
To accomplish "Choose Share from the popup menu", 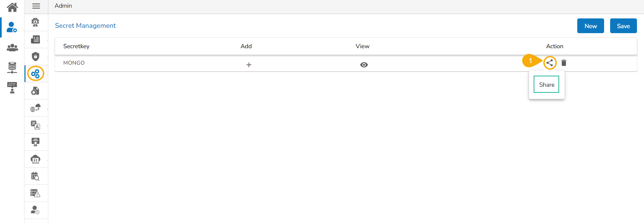I will click(x=546, y=84).
